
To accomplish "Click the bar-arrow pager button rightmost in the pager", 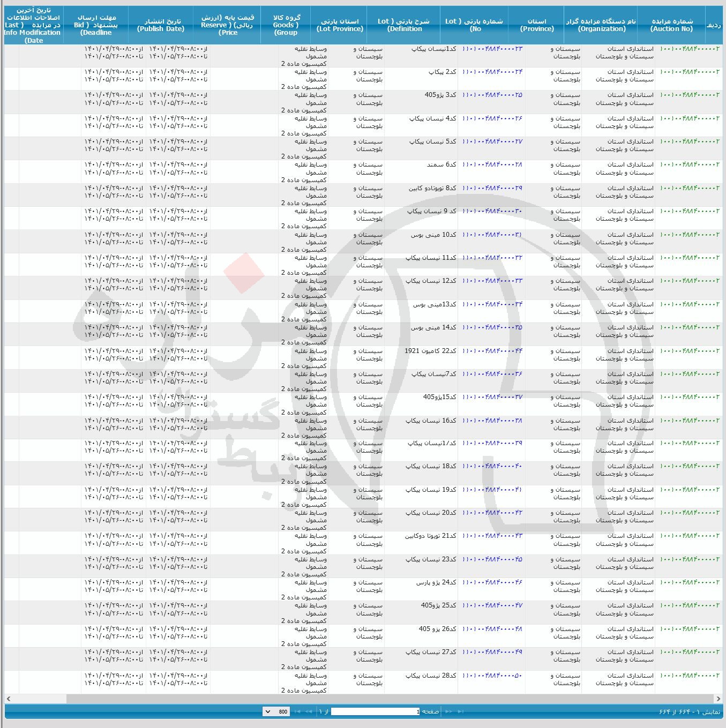I will click(x=461, y=711).
